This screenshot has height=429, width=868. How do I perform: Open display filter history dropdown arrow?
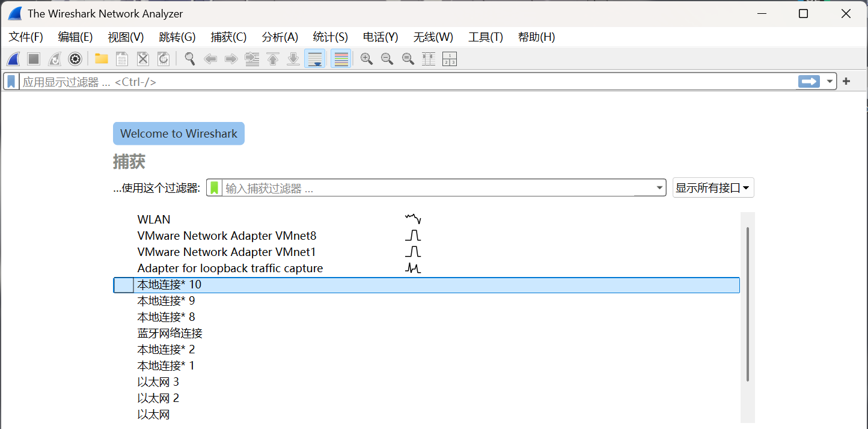coord(830,82)
